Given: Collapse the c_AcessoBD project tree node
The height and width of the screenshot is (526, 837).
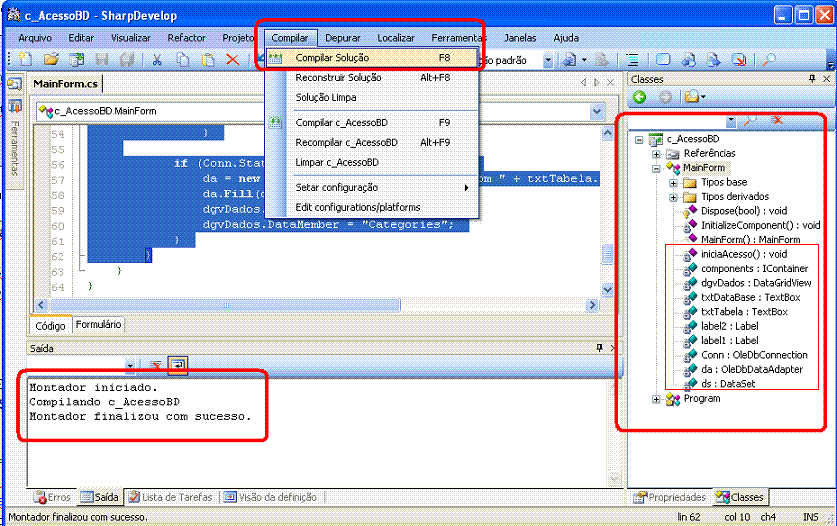Looking at the screenshot, I should [x=639, y=139].
